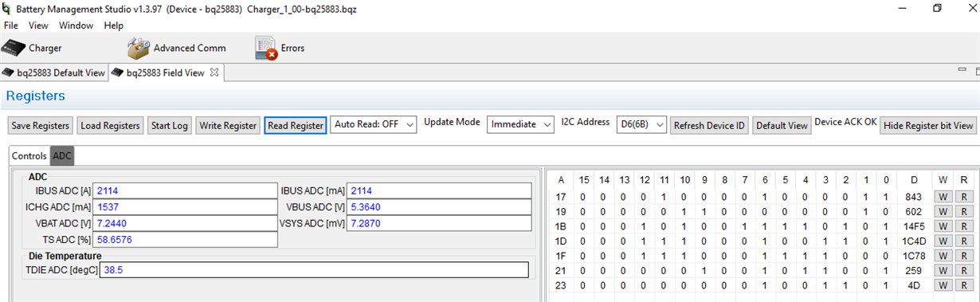Click Read Register button
980x302 pixels.
click(x=296, y=125)
